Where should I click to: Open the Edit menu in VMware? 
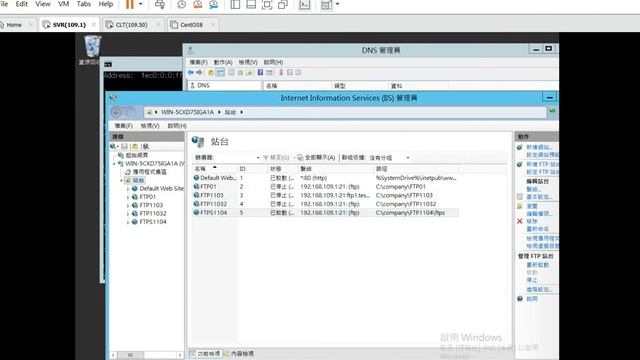21,4
